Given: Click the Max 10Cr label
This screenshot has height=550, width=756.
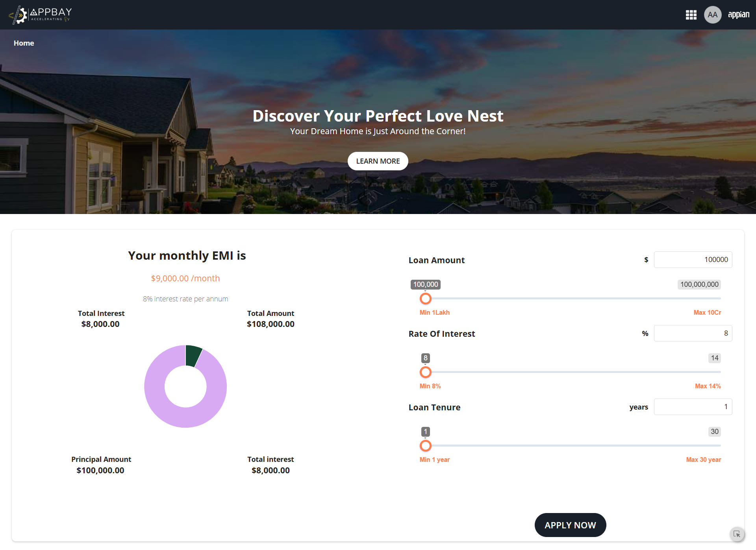Looking at the screenshot, I should pyautogui.click(x=707, y=312).
